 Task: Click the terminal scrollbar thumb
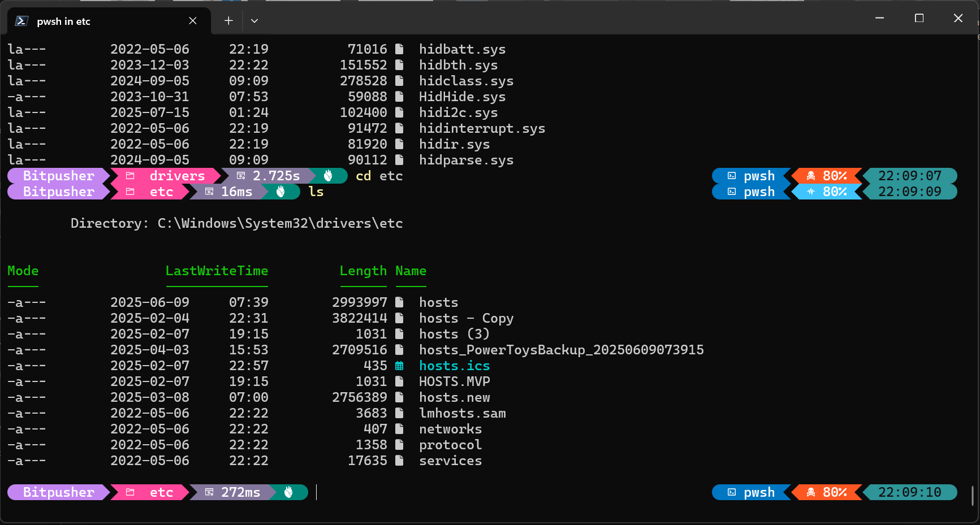(973, 496)
